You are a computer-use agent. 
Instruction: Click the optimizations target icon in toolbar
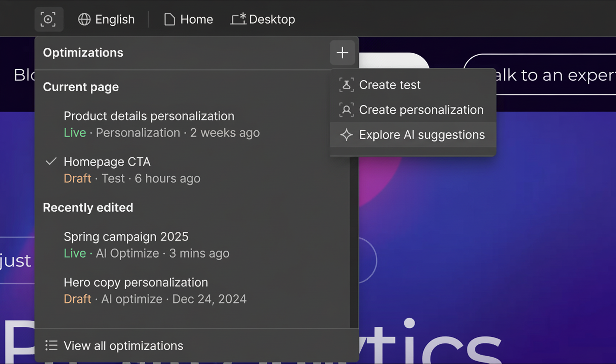49,19
